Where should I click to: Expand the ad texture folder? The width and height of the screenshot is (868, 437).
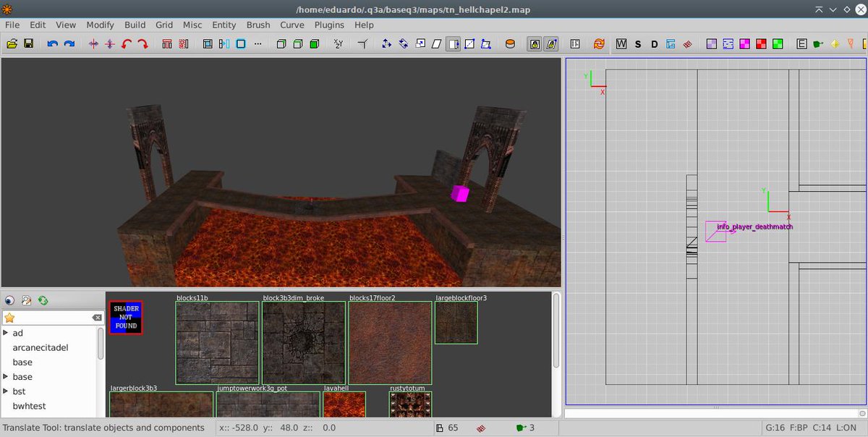pos(6,333)
